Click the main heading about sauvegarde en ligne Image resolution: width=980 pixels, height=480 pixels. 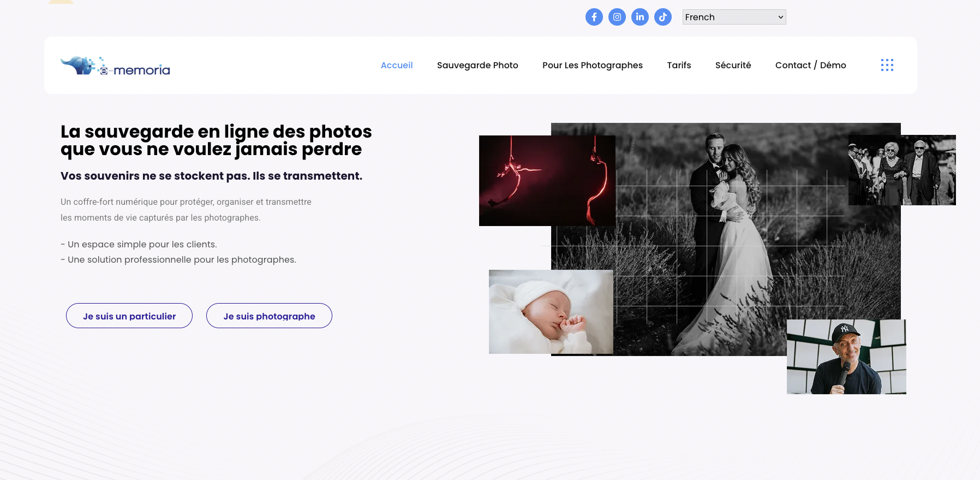pos(216,140)
